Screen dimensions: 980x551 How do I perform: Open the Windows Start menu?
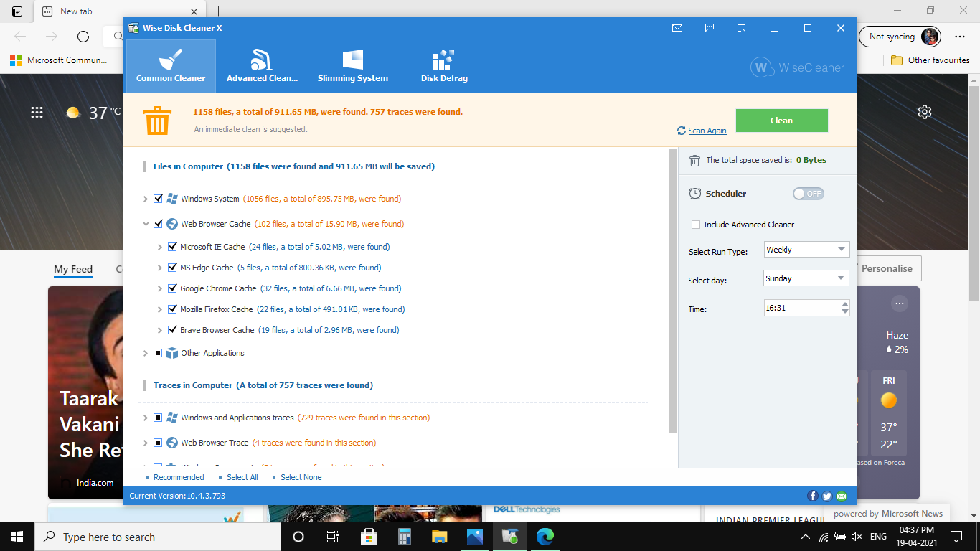[x=17, y=537]
